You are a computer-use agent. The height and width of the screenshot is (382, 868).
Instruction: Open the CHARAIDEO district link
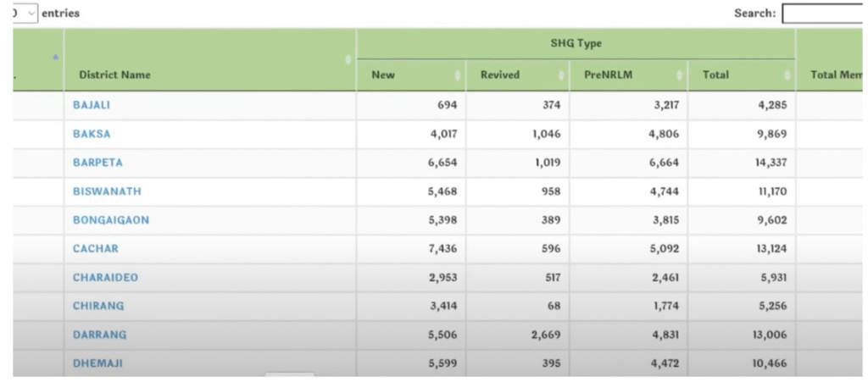(105, 278)
